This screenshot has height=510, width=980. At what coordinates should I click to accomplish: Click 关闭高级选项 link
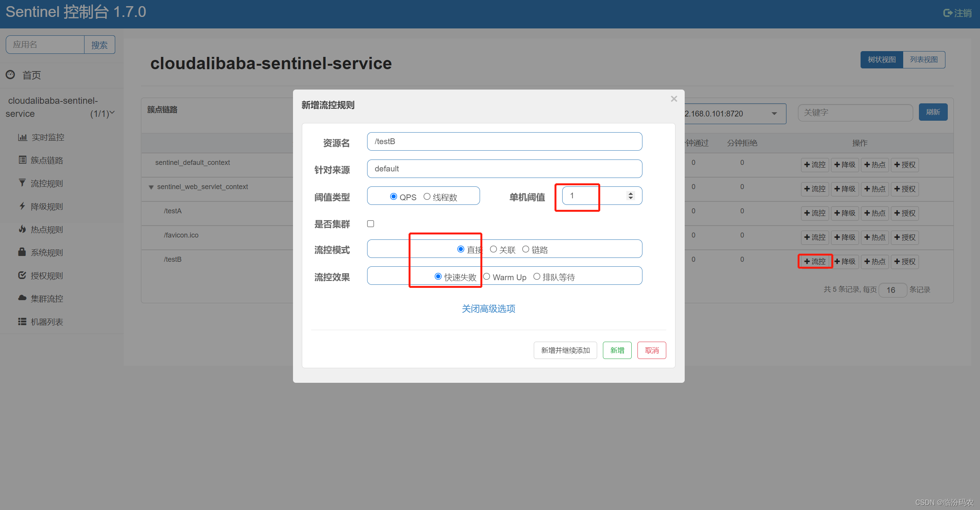(488, 309)
